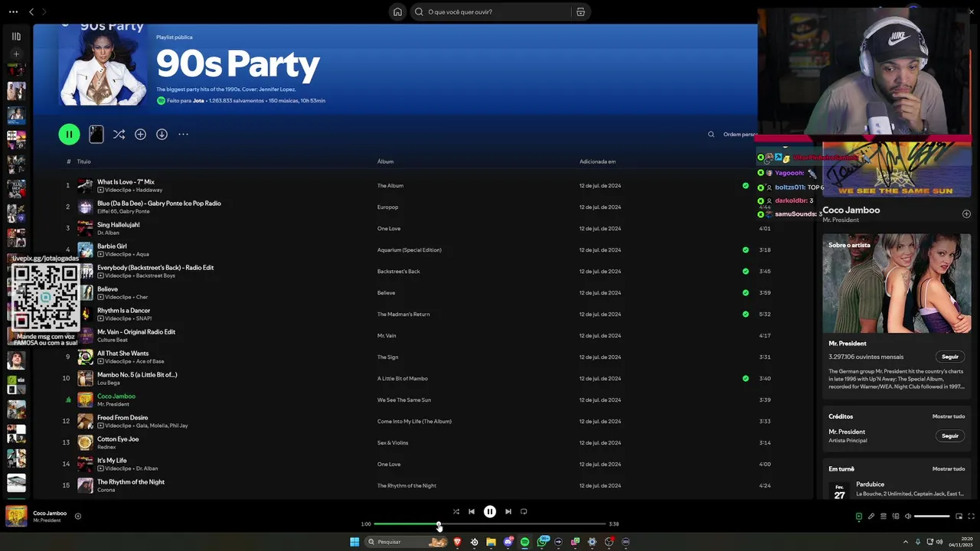This screenshot has height=551, width=980.
Task: Click now-playing album cover in bottom bar
Action: (16, 516)
